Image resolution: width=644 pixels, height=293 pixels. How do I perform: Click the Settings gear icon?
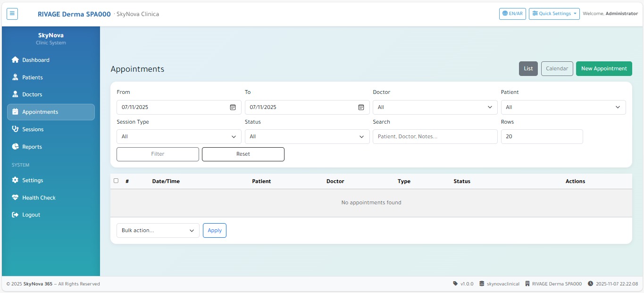click(x=15, y=180)
